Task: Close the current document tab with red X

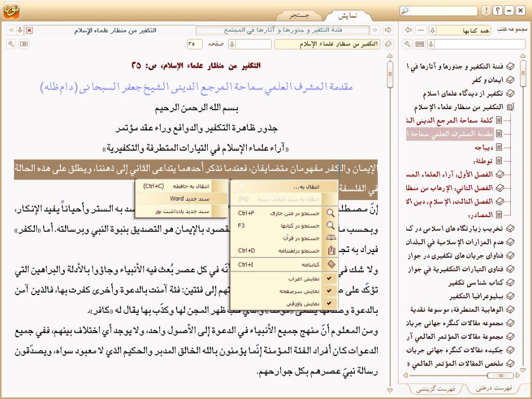Action: point(29,31)
